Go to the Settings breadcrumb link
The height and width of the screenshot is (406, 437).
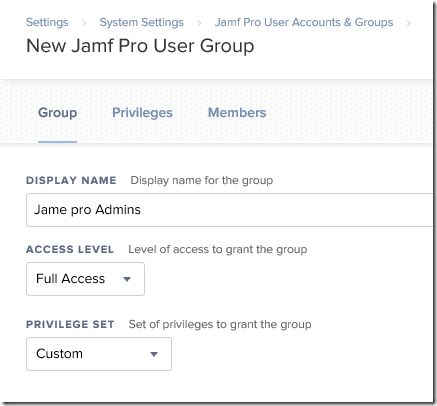click(x=47, y=22)
